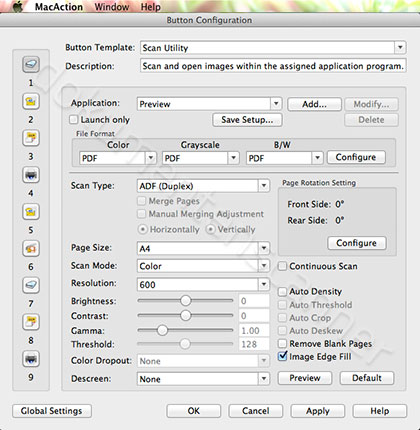Open the Window menu
420x430 pixels.
(112, 7)
